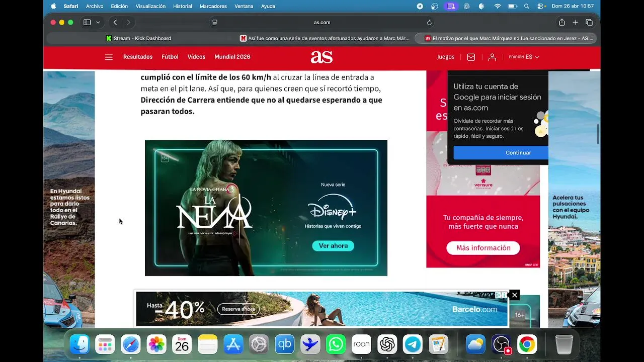Image resolution: width=644 pixels, height=362 pixels.
Task: Open WhatsApp from the Dock
Action: pos(336,344)
